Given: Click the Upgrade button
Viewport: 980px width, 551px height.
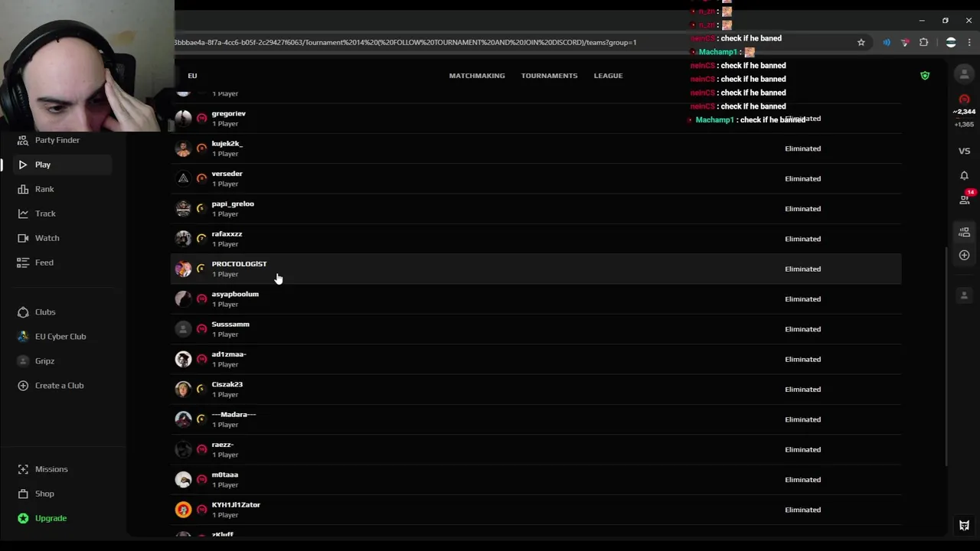Looking at the screenshot, I should [51, 518].
